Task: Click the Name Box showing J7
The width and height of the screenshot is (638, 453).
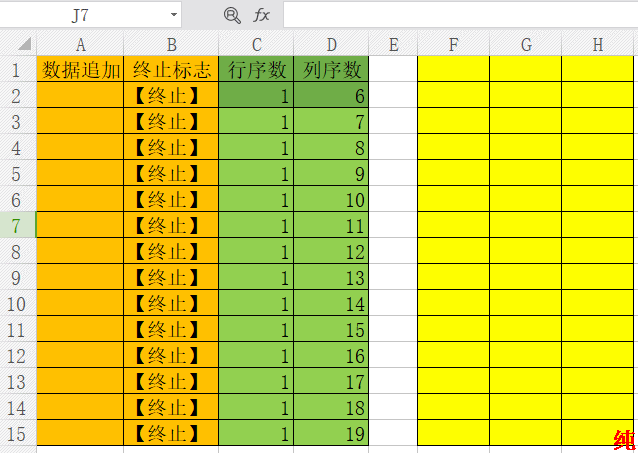Action: click(x=80, y=15)
